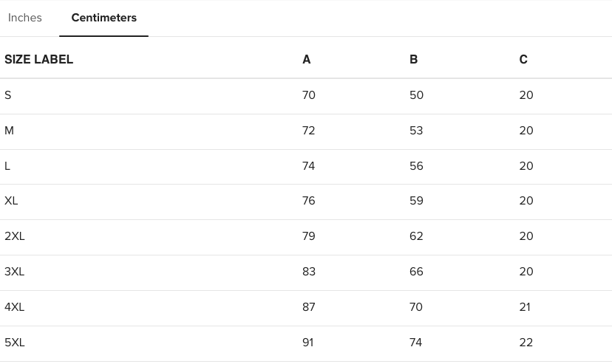
Task: Select the M size row label
Action: coord(10,131)
